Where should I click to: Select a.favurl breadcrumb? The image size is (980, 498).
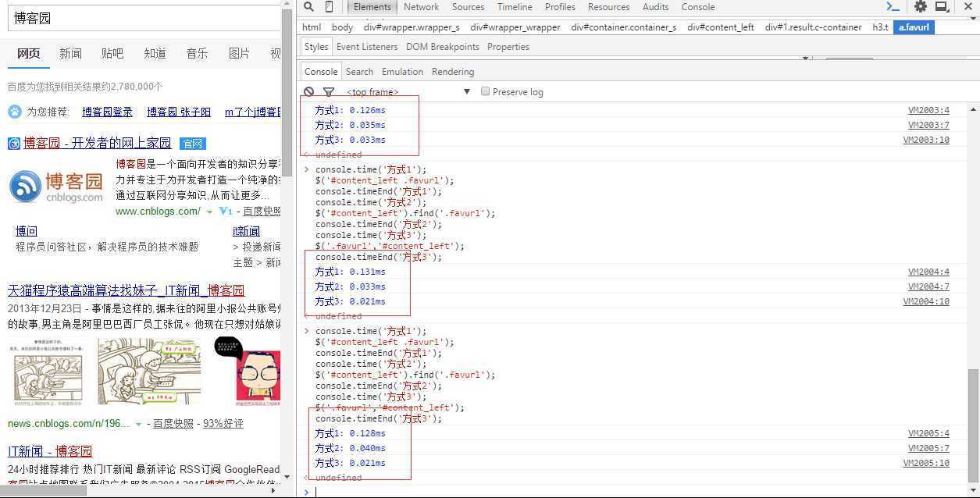[x=914, y=27]
